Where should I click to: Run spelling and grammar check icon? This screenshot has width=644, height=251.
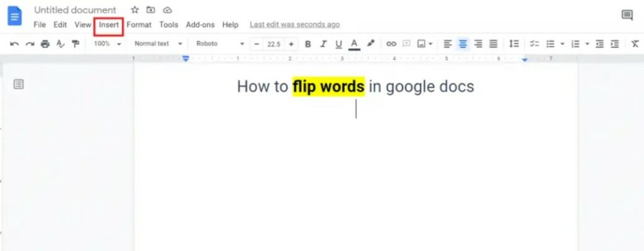60,44
